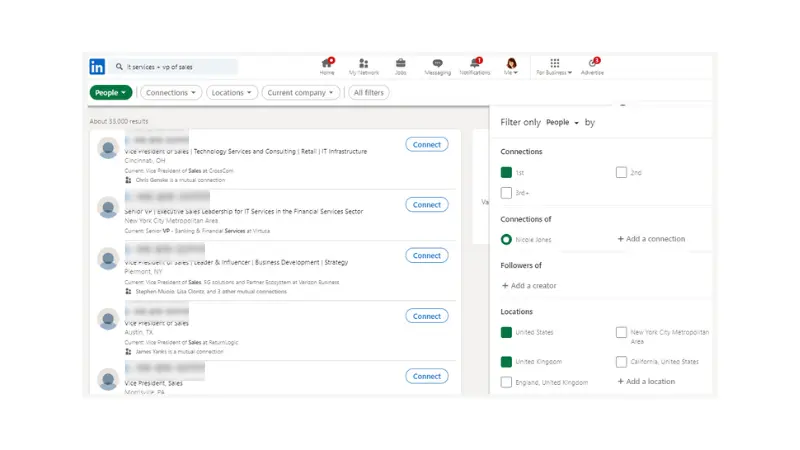Image resolution: width=800 pixels, height=450 pixels.
Task: Select headline 'Technology Services and Consulting | Retail'
Action: pyautogui.click(x=256, y=152)
